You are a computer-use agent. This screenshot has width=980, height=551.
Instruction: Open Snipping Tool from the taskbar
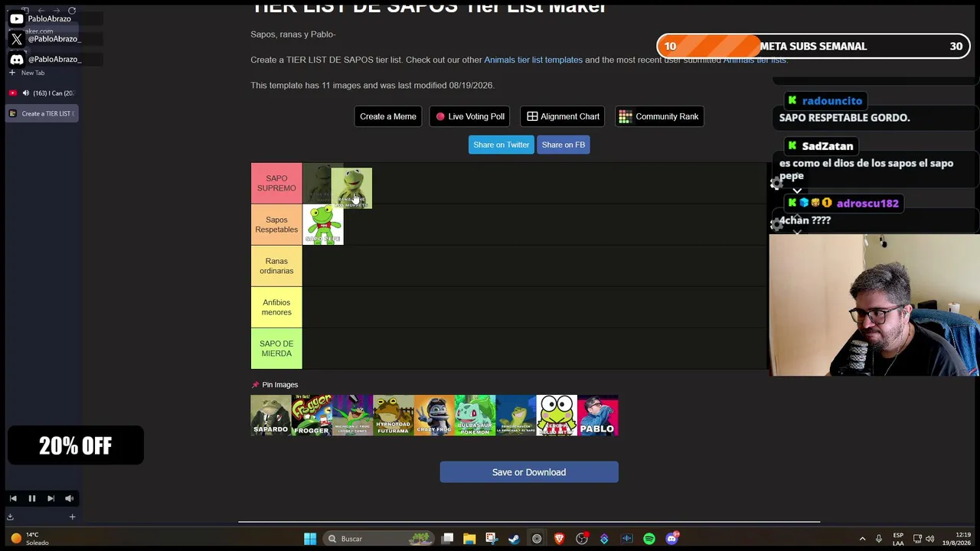pos(492,539)
